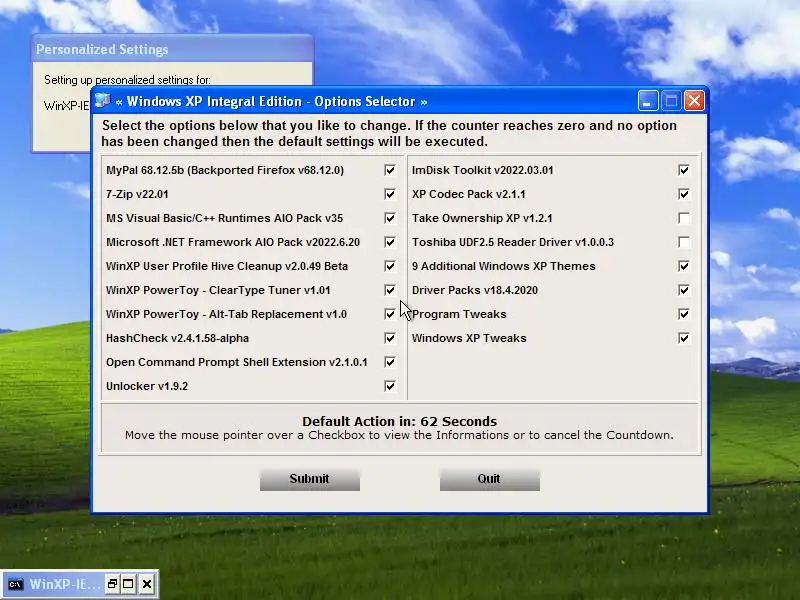The height and width of the screenshot is (600, 800).
Task: Toggle the 7-Zip v22.01 checkbox
Action: (390, 194)
